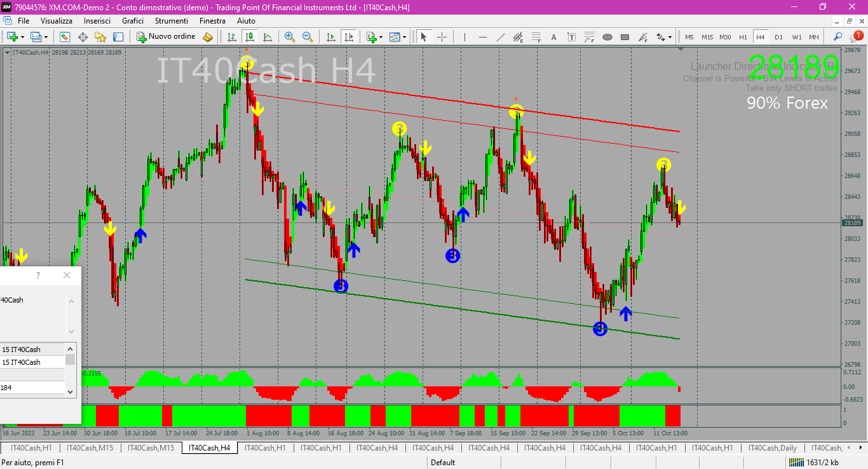This screenshot has width=868, height=469.
Task: Open the Indicators list icon
Action: click(372, 37)
